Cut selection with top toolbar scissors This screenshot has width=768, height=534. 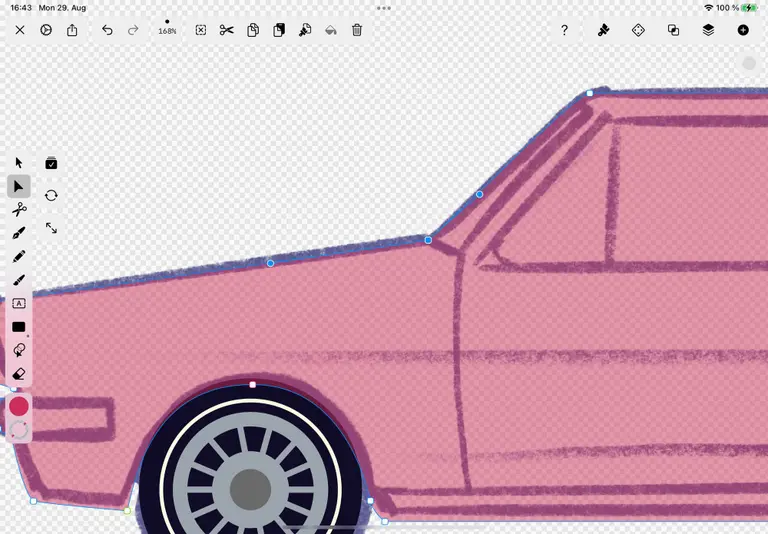[226, 30]
